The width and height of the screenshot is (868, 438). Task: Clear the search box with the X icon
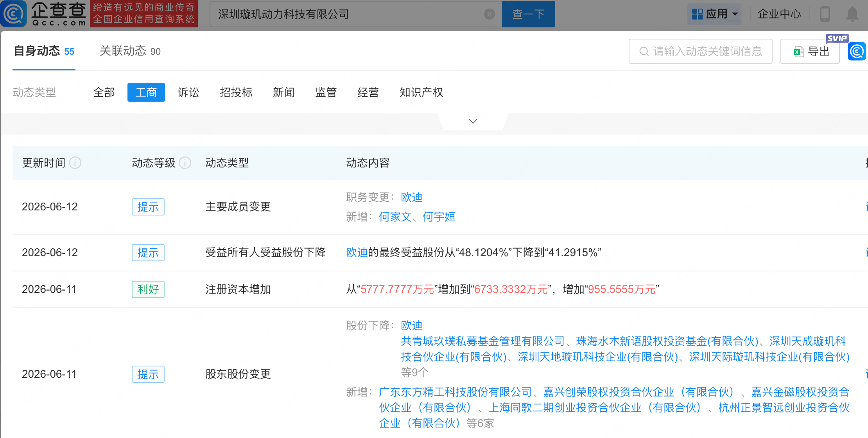[489, 14]
